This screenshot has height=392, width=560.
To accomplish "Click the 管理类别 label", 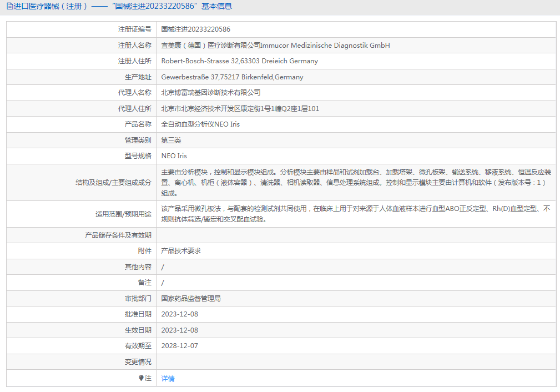I will (x=138, y=140).
